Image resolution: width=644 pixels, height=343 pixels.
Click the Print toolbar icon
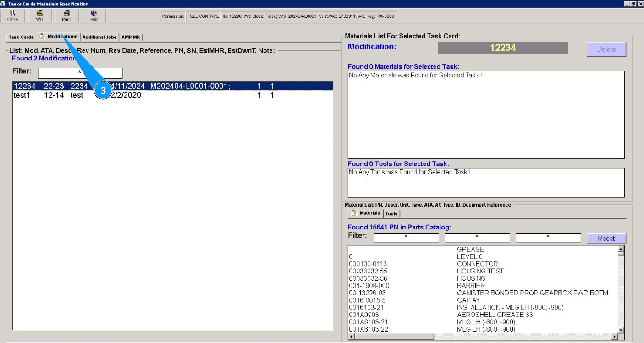point(66,16)
